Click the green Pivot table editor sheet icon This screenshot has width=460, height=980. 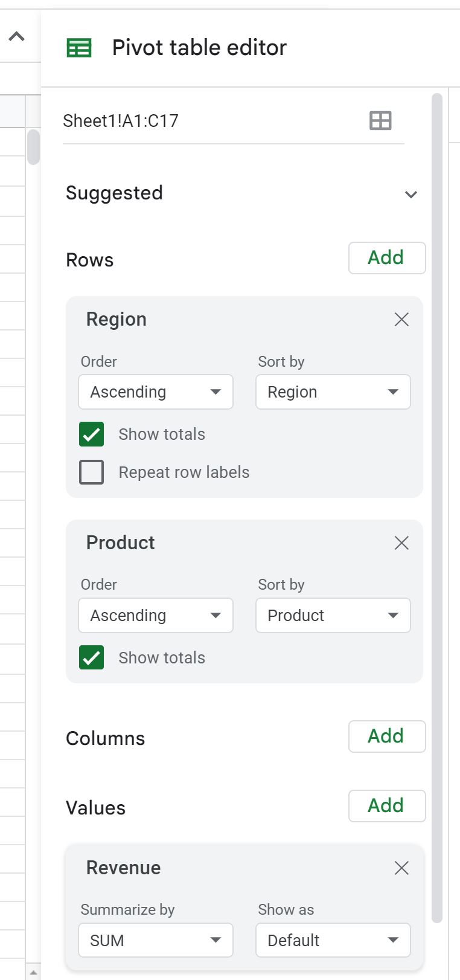(x=79, y=48)
